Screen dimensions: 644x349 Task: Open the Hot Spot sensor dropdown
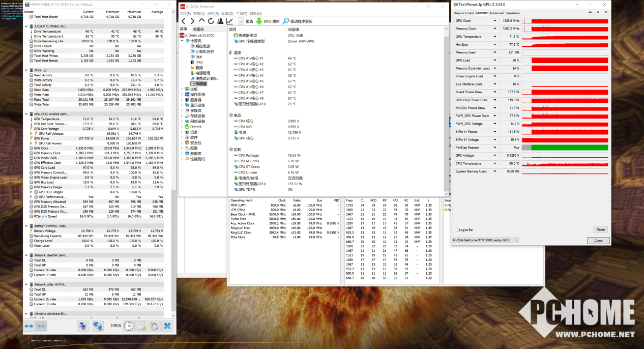(x=494, y=45)
